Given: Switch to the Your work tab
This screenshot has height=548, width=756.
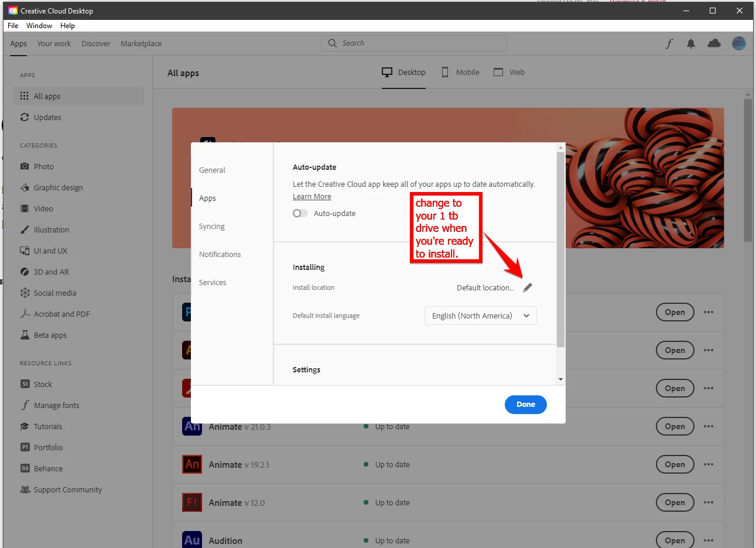Looking at the screenshot, I should click(x=54, y=44).
